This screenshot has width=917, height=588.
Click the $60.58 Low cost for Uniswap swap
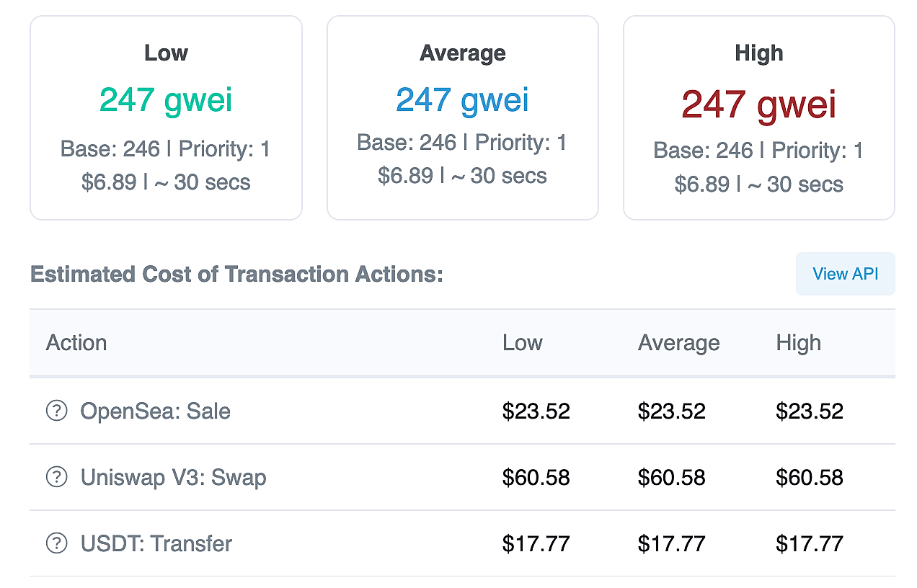pyautogui.click(x=536, y=477)
